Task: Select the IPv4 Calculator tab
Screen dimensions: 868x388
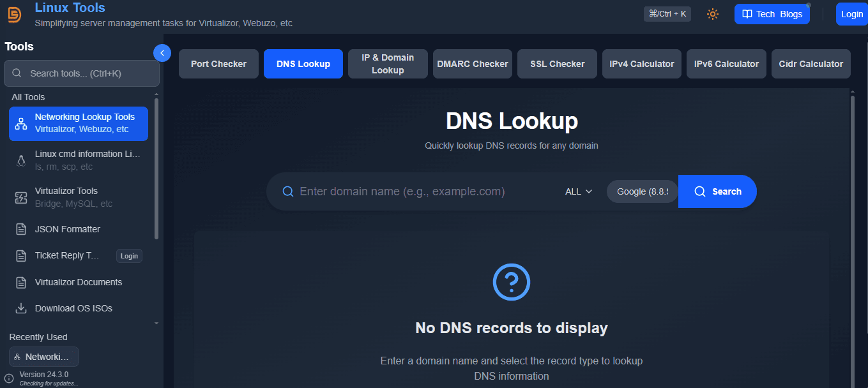Action: tap(642, 64)
